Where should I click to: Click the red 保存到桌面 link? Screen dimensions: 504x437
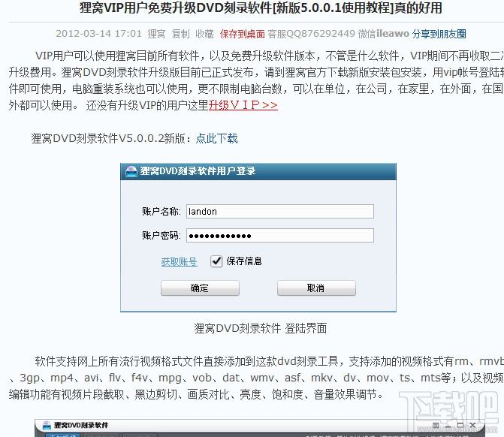click(243, 34)
